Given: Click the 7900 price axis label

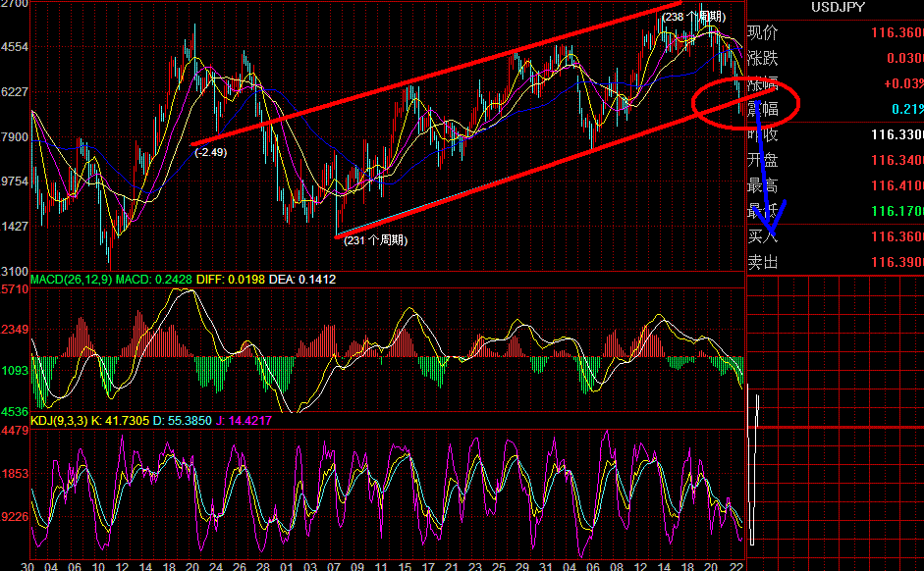Looking at the screenshot, I should [x=15, y=137].
